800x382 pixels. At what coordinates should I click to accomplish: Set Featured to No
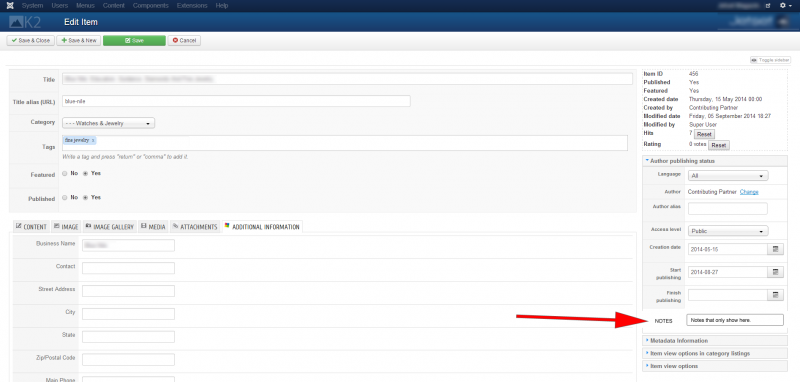(x=65, y=173)
